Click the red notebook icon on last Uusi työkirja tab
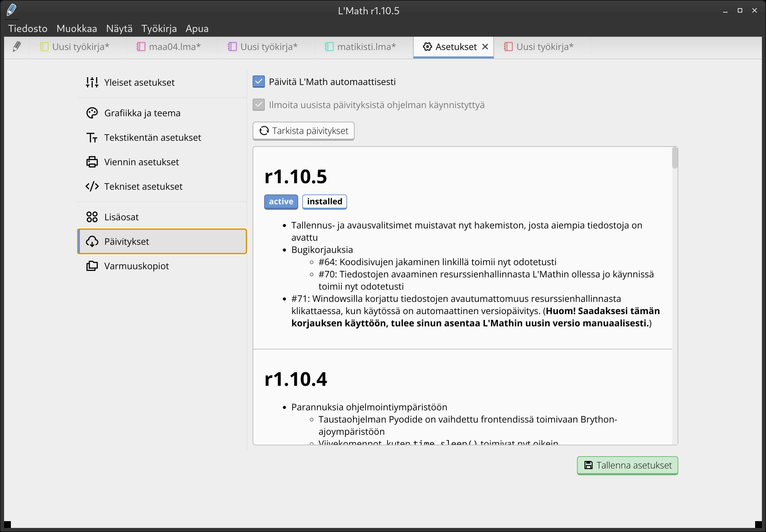 [508, 47]
